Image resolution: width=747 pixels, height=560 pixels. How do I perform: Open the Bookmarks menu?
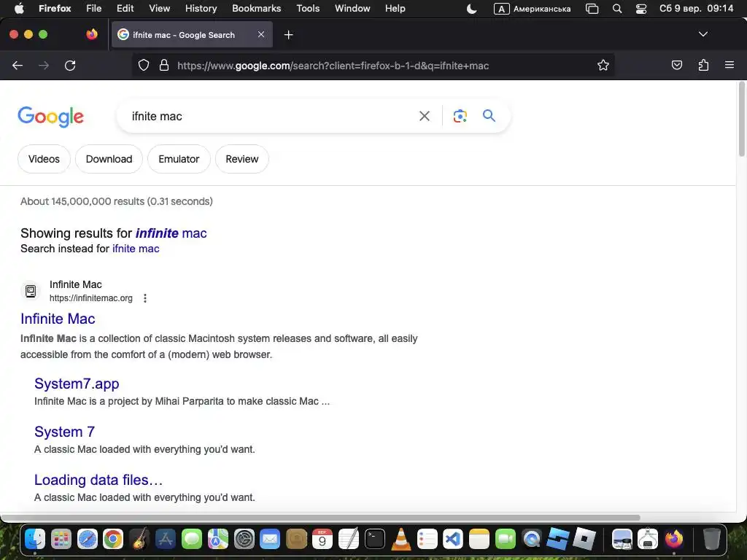point(256,9)
